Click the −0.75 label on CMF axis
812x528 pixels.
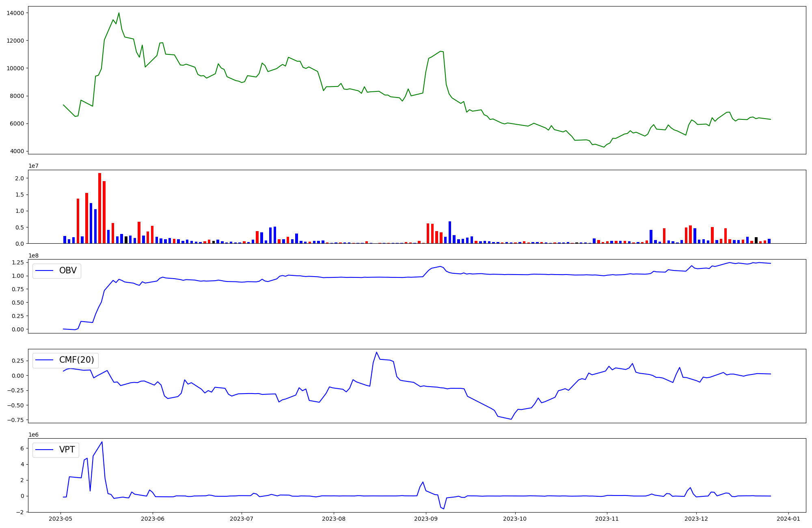(x=15, y=420)
